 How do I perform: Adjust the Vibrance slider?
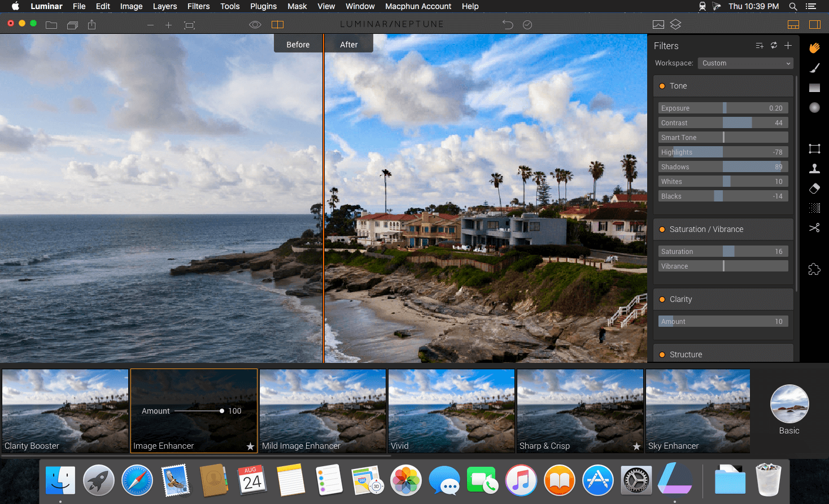pyautogui.click(x=723, y=266)
